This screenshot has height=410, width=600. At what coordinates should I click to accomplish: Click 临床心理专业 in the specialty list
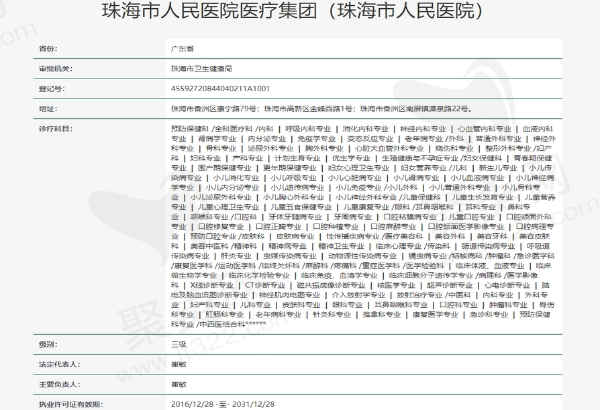pyautogui.click(x=397, y=246)
